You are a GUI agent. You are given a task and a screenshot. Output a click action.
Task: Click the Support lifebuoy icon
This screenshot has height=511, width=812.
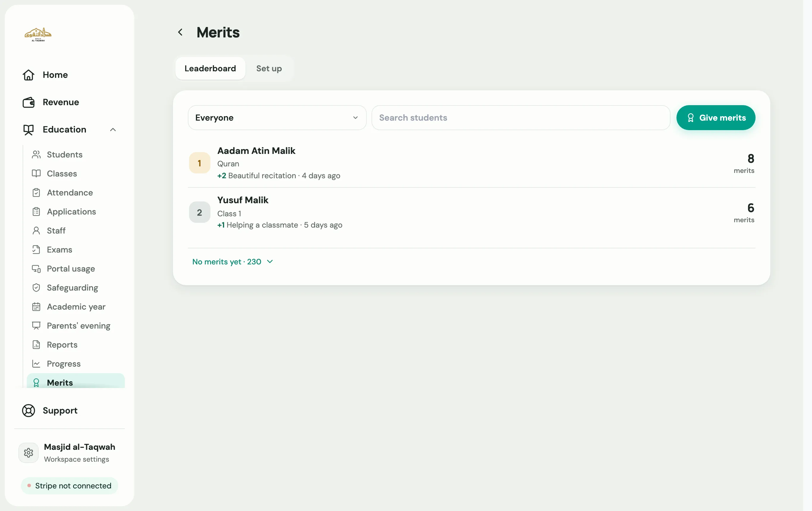pos(28,410)
